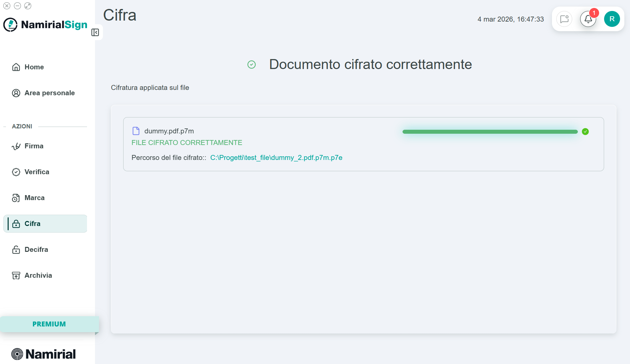
Task: Click the 'Cifratura applicata sul file' text
Action: click(150, 88)
